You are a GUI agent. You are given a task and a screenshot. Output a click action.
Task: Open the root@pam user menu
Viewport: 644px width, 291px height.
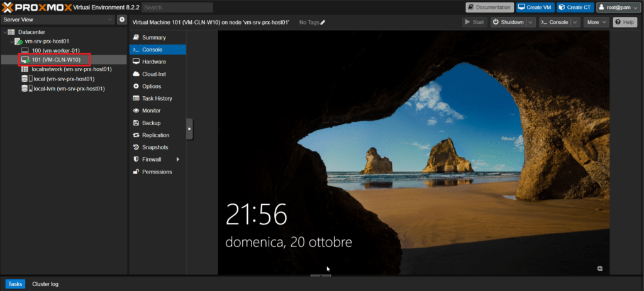point(619,8)
